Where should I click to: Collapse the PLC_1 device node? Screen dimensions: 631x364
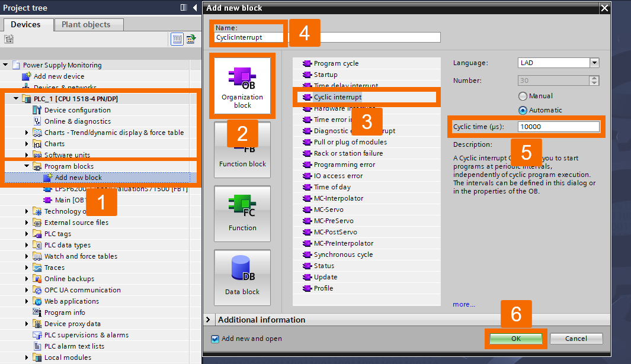tap(16, 98)
